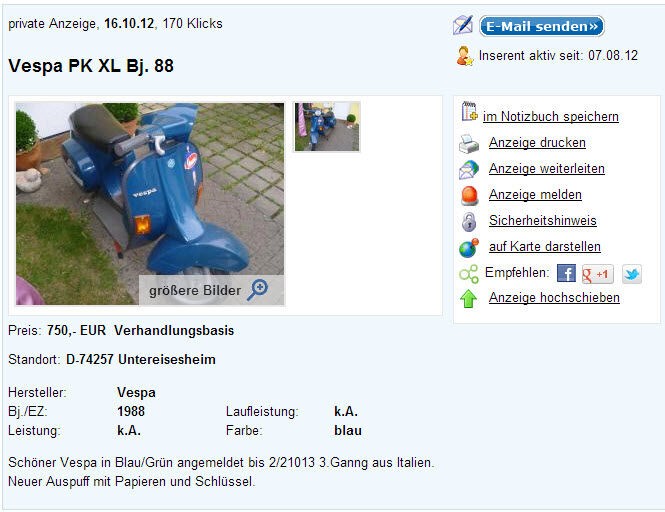Open the Sicherheitshinweis link
Image resolution: width=665 pixels, height=512 pixels.
click(x=542, y=220)
